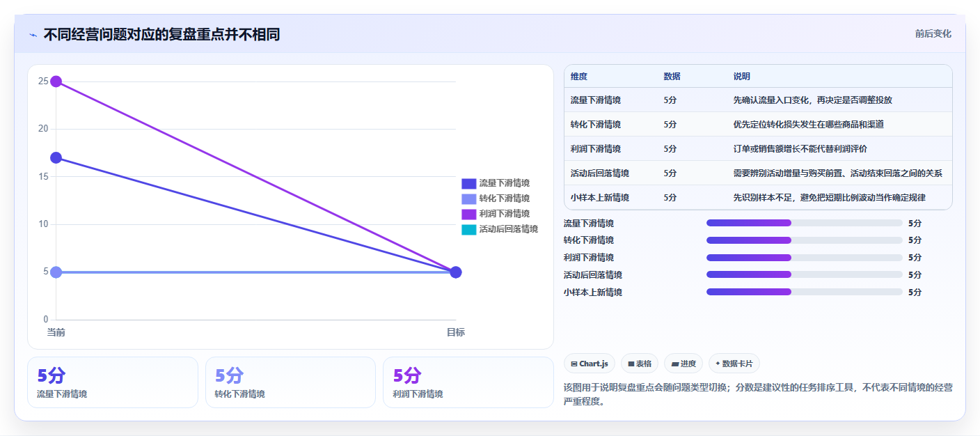Click 利润下滑情境 legend label
This screenshot has width=980, height=436.
[505, 214]
